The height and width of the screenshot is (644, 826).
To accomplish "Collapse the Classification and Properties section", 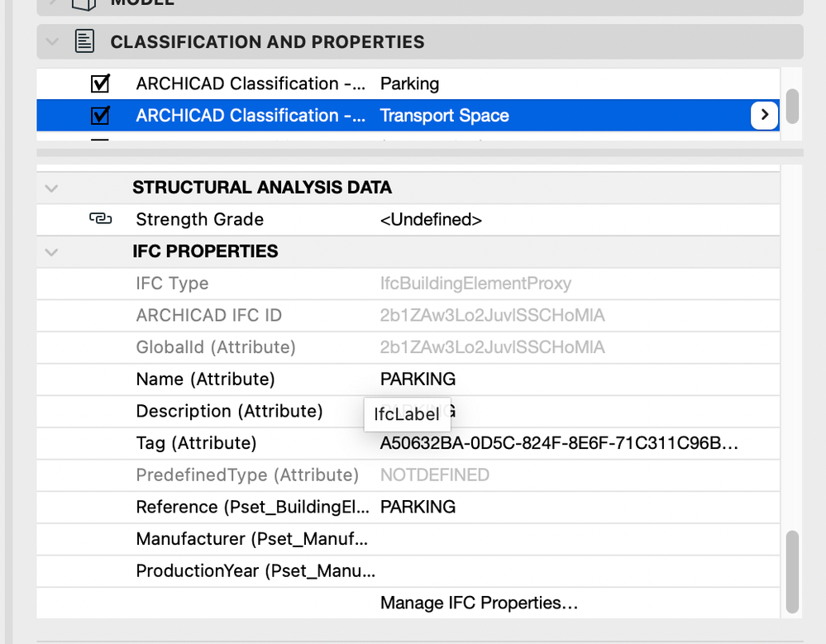I will tap(53, 42).
